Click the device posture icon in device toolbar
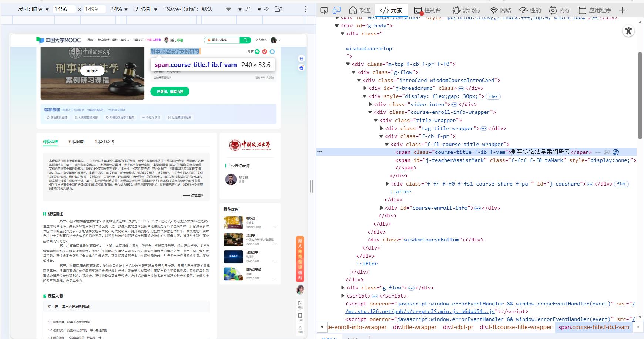644x339 pixels. point(279,9)
